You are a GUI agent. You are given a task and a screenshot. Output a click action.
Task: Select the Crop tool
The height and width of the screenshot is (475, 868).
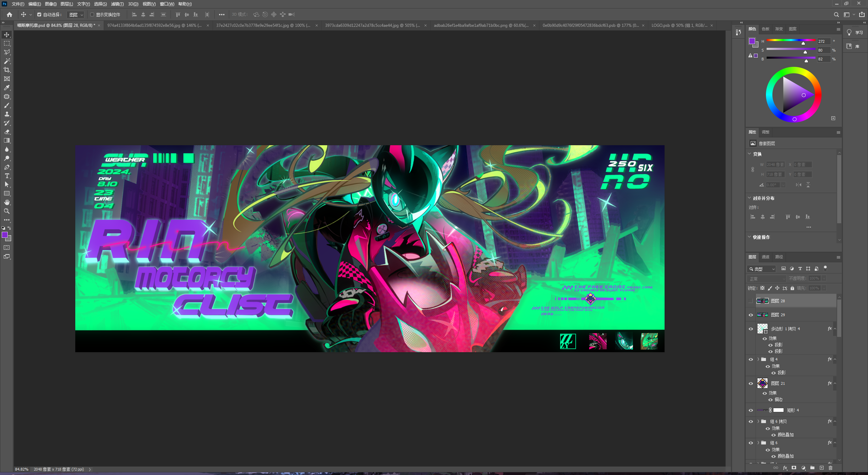point(7,70)
